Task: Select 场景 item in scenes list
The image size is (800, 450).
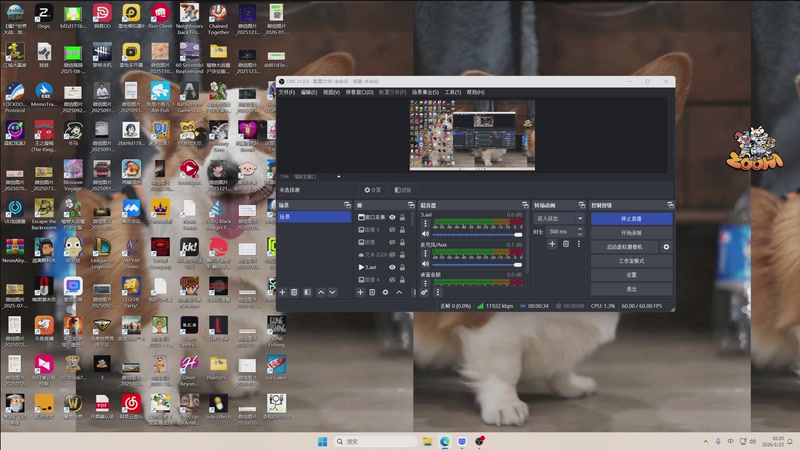Action: pyautogui.click(x=314, y=217)
